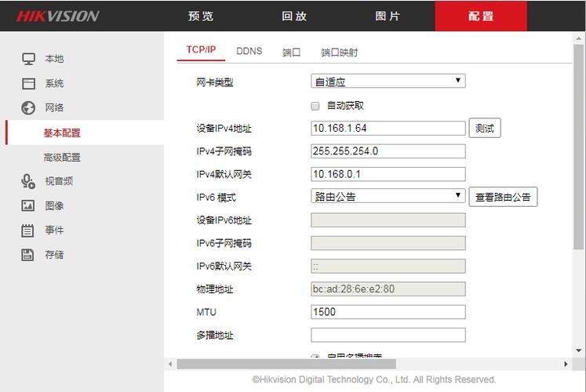Click the 图像 sidebar label

pyautogui.click(x=54, y=205)
